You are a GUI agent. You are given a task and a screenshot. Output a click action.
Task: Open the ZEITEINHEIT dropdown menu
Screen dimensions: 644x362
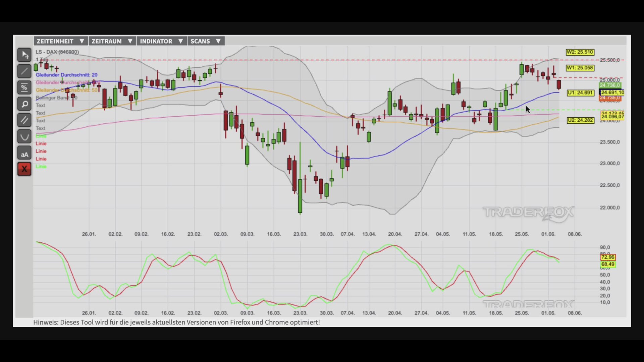(x=61, y=41)
